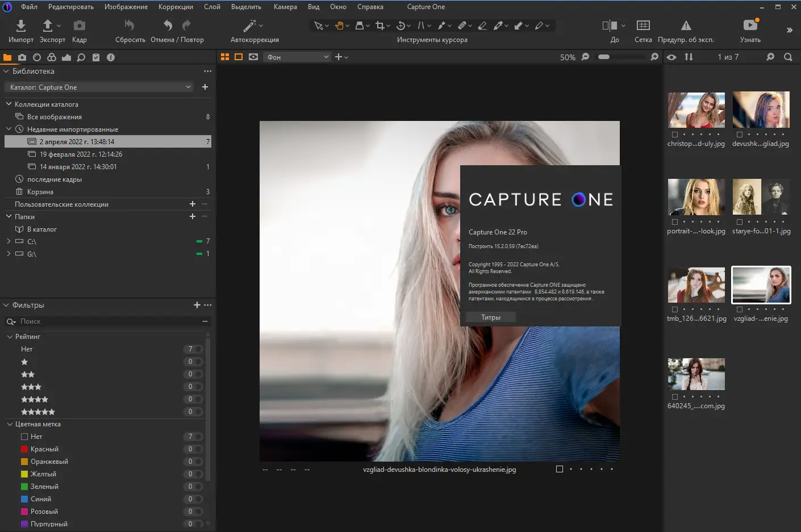Open the Справка menu
This screenshot has height=532, width=801.
(x=370, y=7)
